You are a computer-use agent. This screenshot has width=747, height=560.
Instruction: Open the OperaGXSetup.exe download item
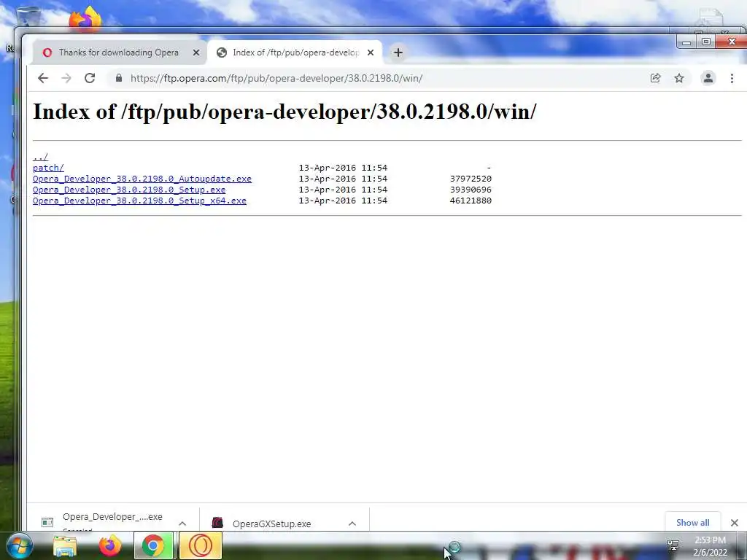tap(271, 524)
